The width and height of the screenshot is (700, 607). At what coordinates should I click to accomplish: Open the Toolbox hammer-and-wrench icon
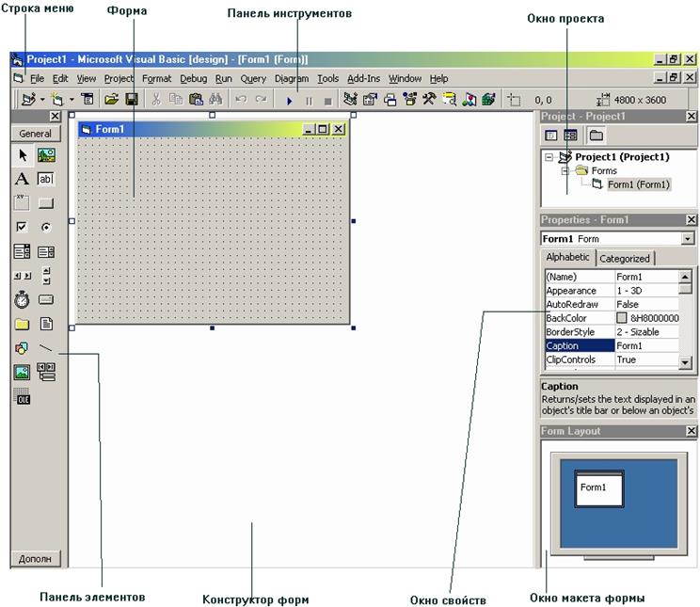(x=429, y=99)
